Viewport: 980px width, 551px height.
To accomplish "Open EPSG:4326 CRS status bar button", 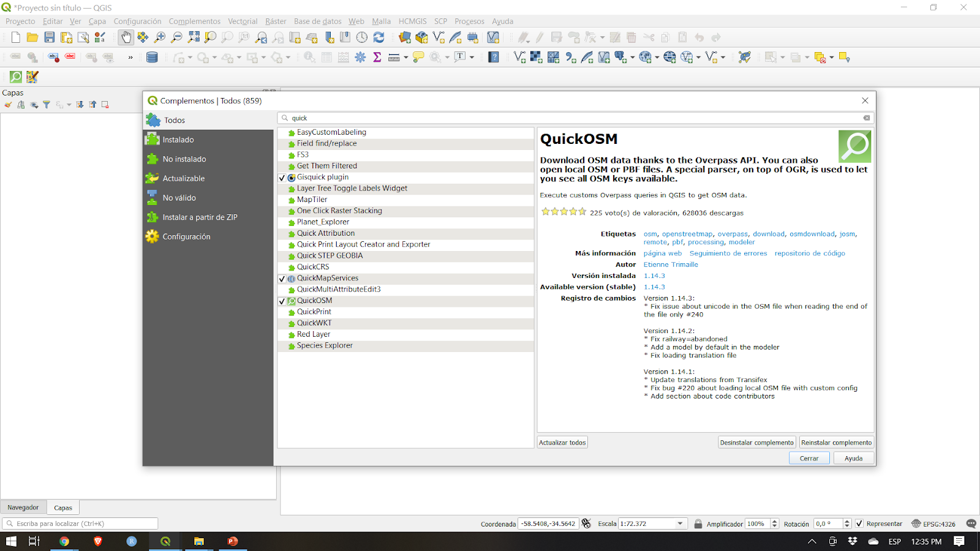I will [933, 523].
